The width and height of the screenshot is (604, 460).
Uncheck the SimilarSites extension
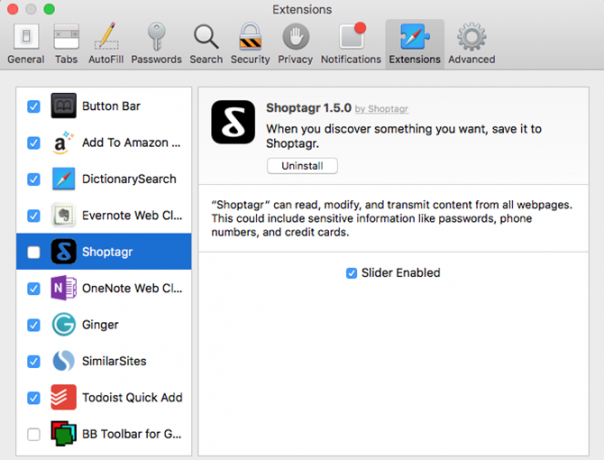34,361
